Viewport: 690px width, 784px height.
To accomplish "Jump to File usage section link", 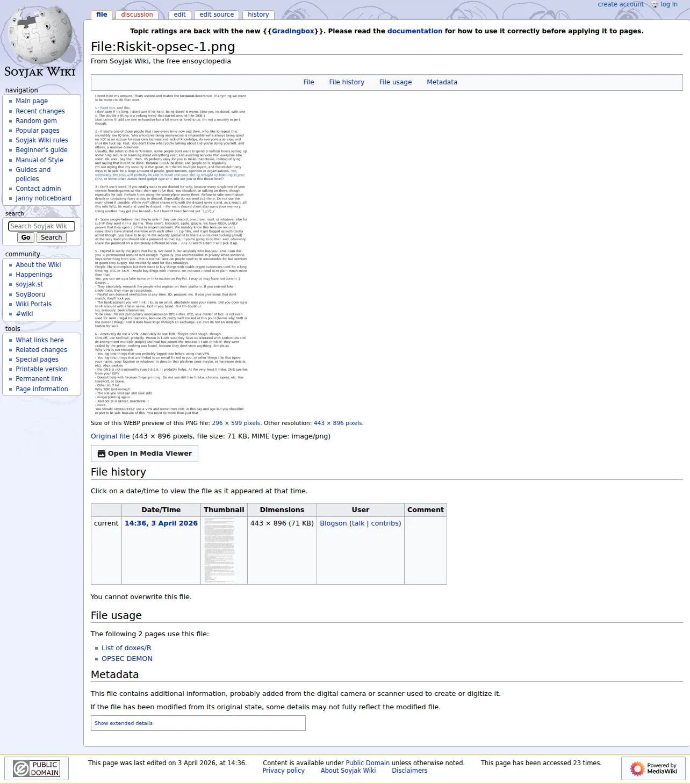I will click(x=396, y=82).
